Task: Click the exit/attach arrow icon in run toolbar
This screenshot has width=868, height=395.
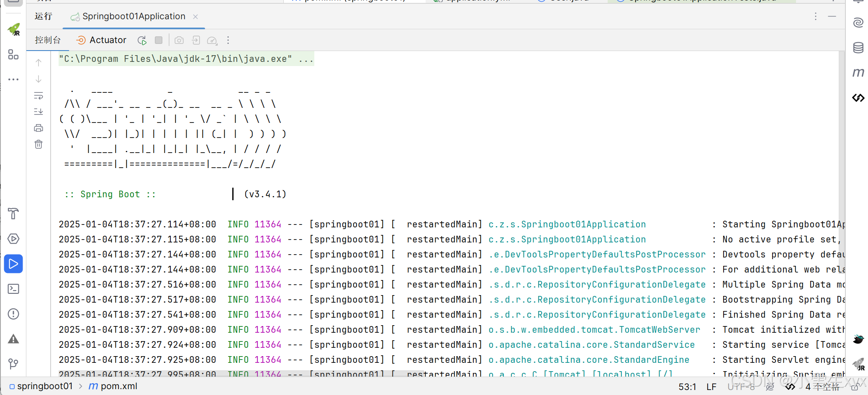Action: [196, 40]
